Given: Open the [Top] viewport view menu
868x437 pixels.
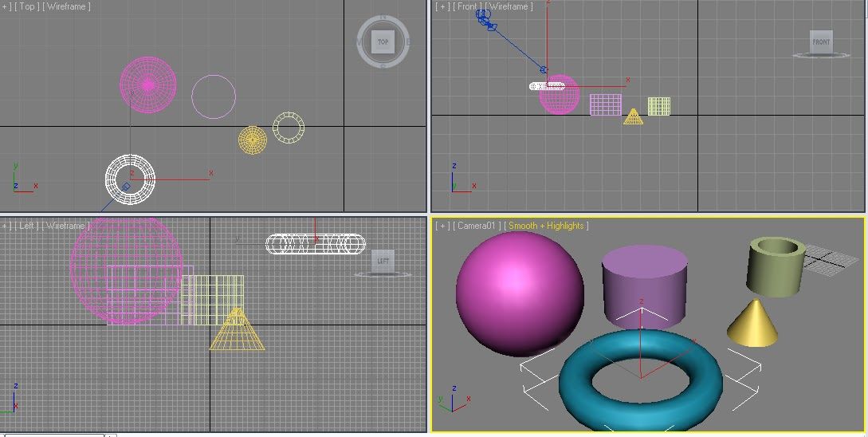Looking at the screenshot, I should (x=26, y=6).
